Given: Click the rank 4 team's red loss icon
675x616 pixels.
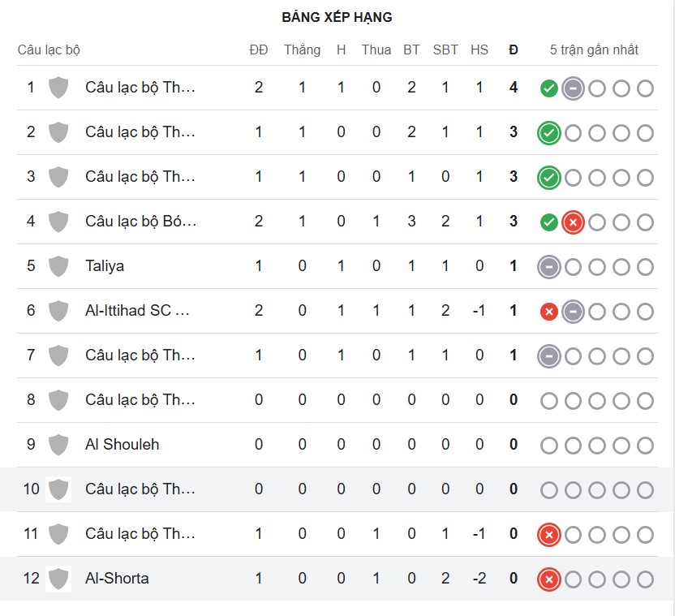Looking at the screenshot, I should click(573, 222).
